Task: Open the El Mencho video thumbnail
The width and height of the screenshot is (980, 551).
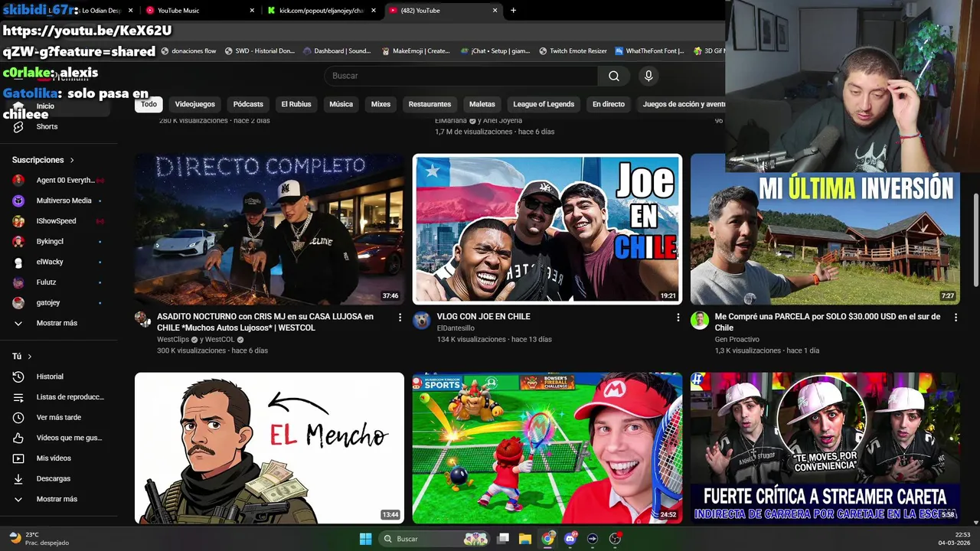Action: click(269, 448)
